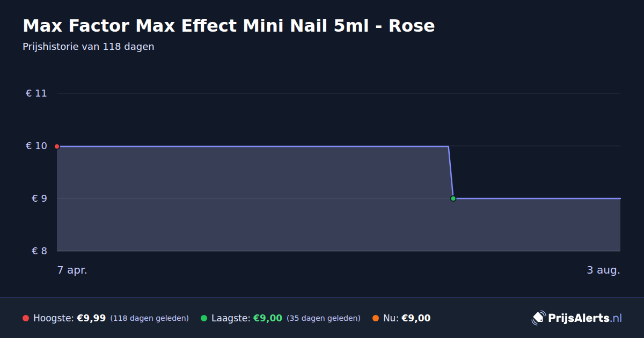Screen dimensions: 644x338
Task: Click the € 8 axis label
Action: click(x=40, y=251)
